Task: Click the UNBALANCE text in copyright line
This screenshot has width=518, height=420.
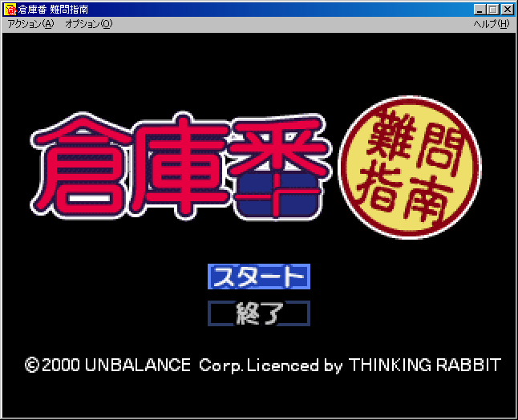Action: click(x=137, y=365)
